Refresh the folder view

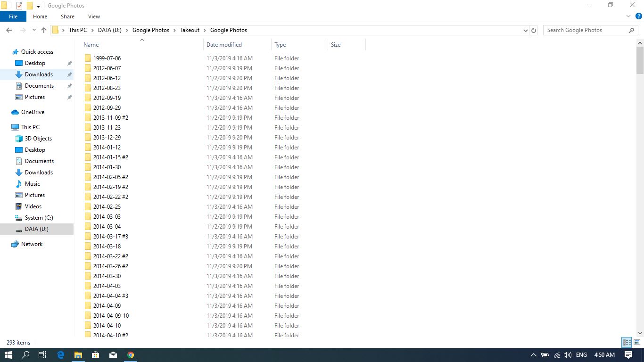(534, 30)
